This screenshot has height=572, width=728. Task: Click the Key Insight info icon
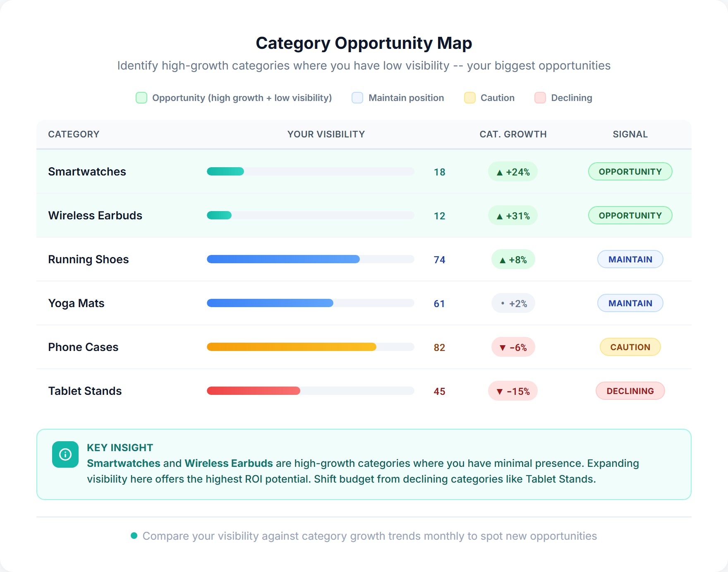[65, 454]
